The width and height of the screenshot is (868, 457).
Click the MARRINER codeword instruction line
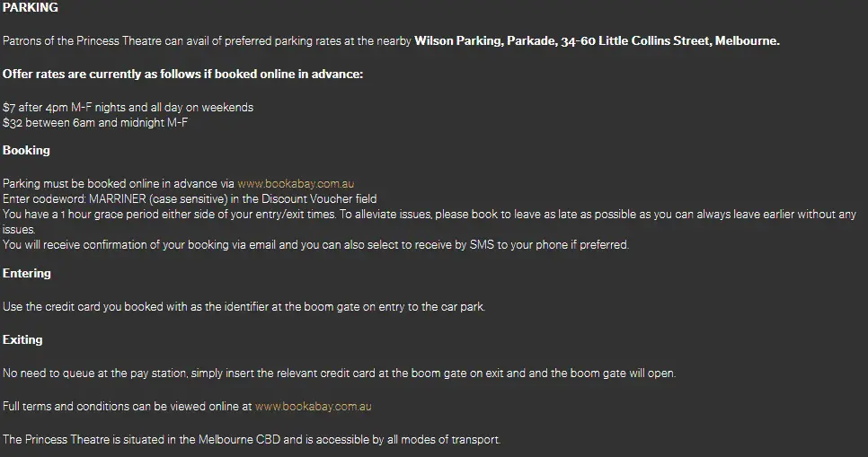[190, 199]
